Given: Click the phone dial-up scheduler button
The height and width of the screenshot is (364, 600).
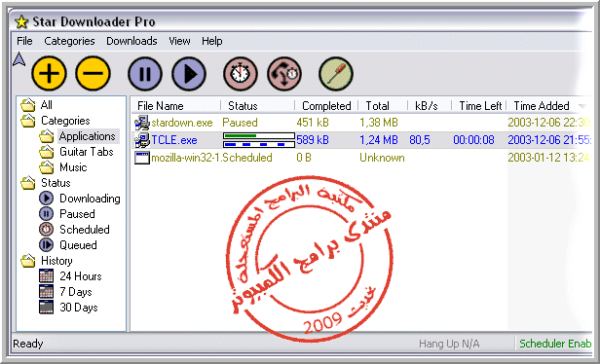Looking at the screenshot, I should click(284, 74).
